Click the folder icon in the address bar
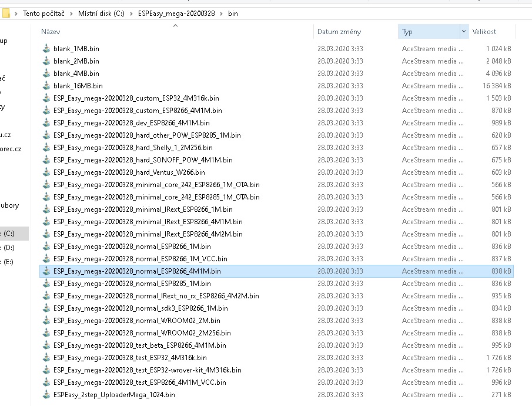 coord(6,14)
